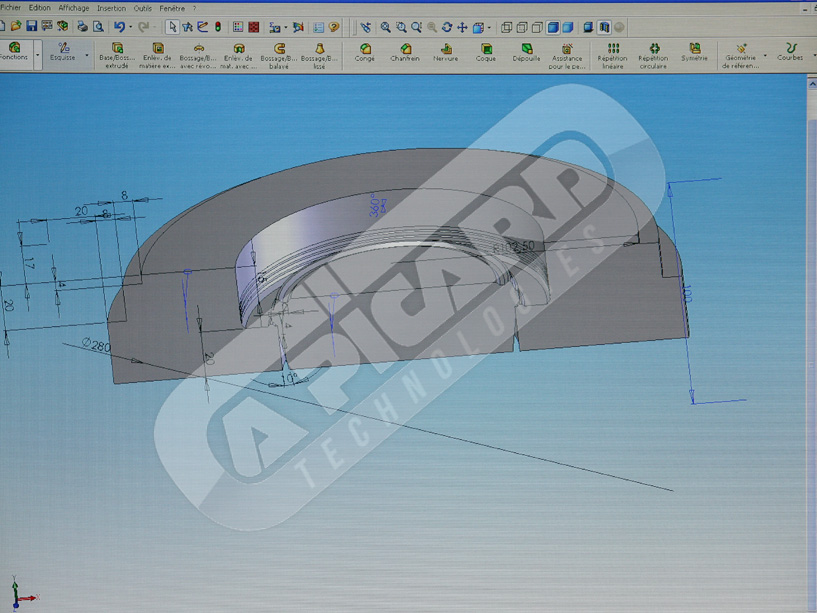Rebuild the model with the traffic light icon
Viewport: 817px width, 613px height.
(218, 27)
